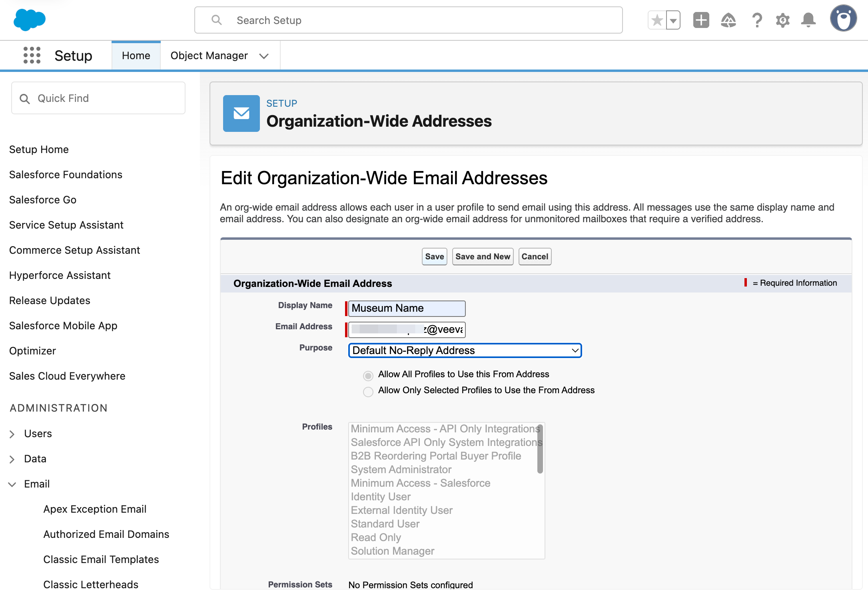Select Allow All Profiles radio button

pos(368,376)
